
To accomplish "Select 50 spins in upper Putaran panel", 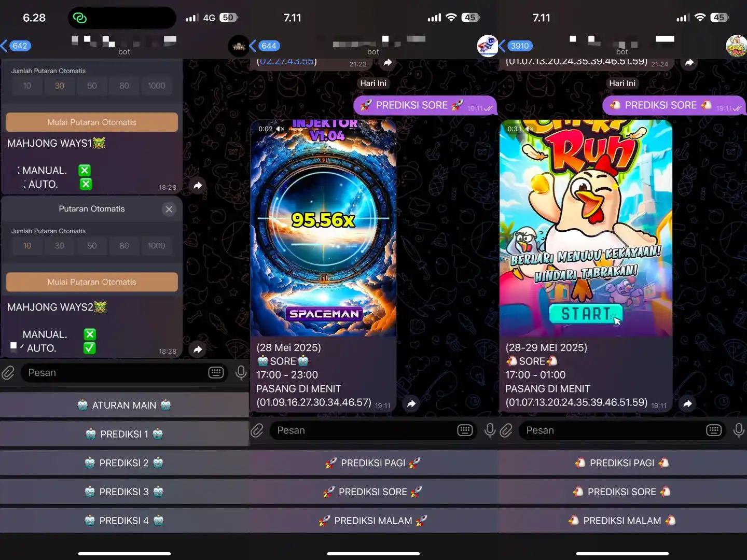I will 92,86.
